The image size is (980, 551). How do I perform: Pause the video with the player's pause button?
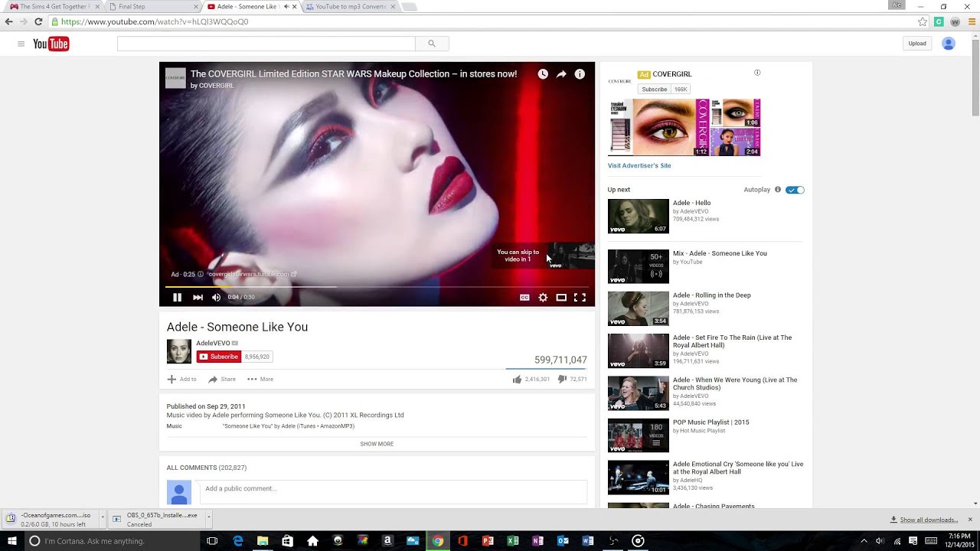pyautogui.click(x=177, y=298)
